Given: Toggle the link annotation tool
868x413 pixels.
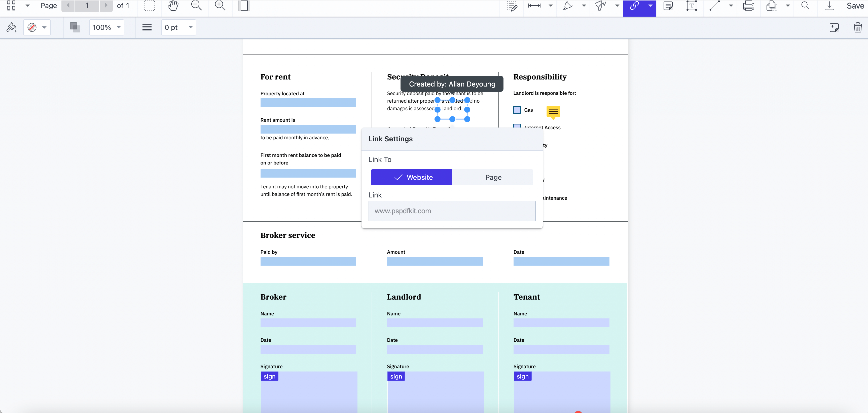Looking at the screenshot, I should tap(634, 6).
